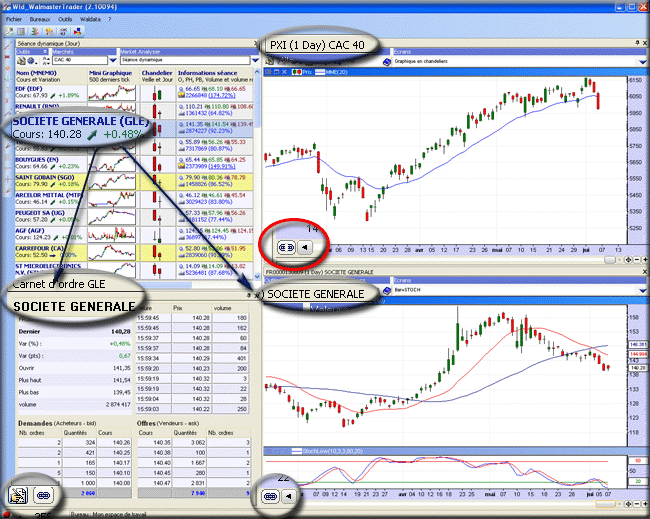650x519 pixels.
Task: Zoom out Societe Generale chart with minus icon
Action: coord(637,504)
